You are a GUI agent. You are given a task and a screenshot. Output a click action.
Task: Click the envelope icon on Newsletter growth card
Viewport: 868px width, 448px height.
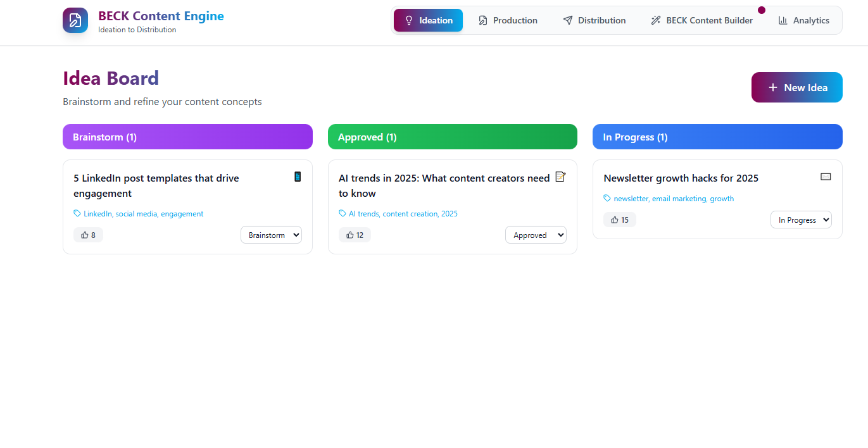826,177
